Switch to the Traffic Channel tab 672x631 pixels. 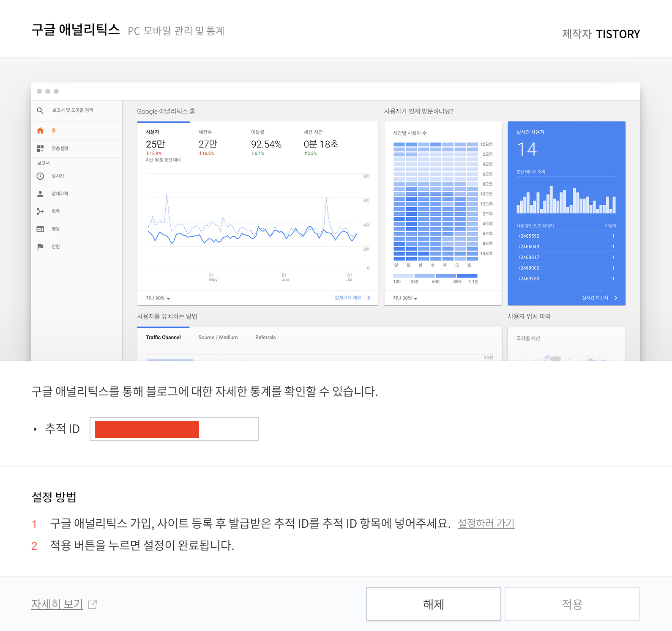point(163,337)
